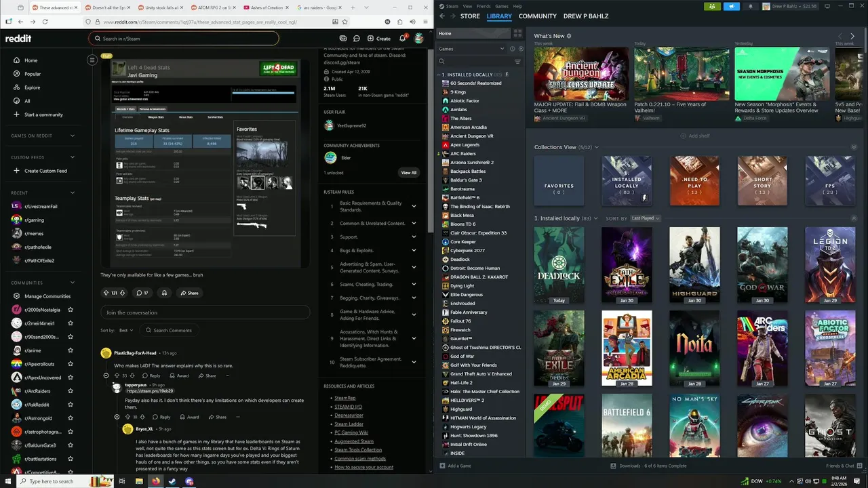
Task: Reply to PlasticBag-ForA-Head's comment
Action: (x=151, y=375)
